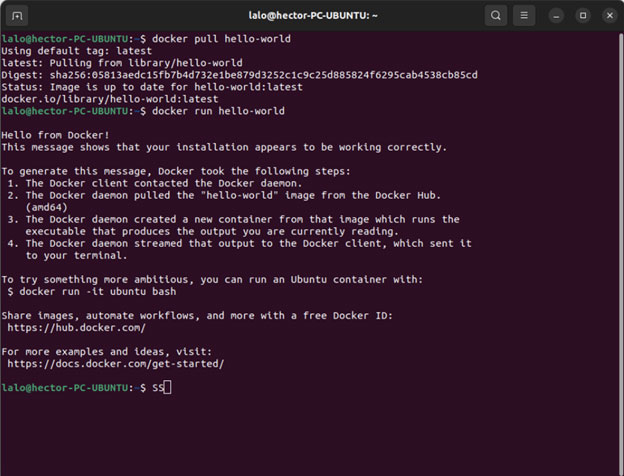Click 'This message shows that your installation' line

click(224, 147)
